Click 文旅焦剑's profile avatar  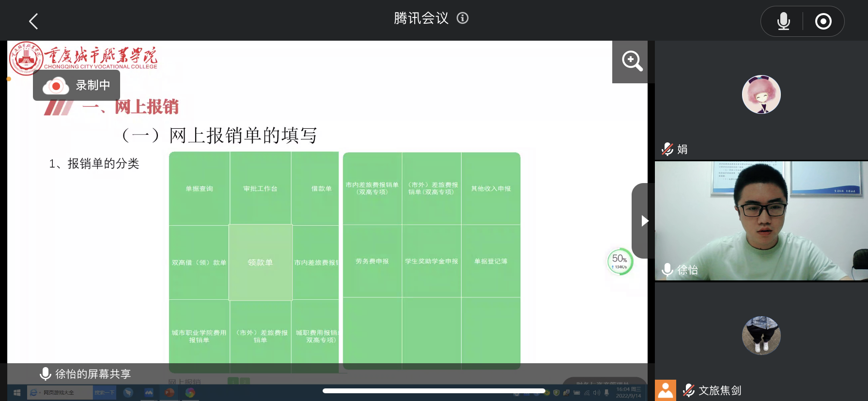pos(761,335)
